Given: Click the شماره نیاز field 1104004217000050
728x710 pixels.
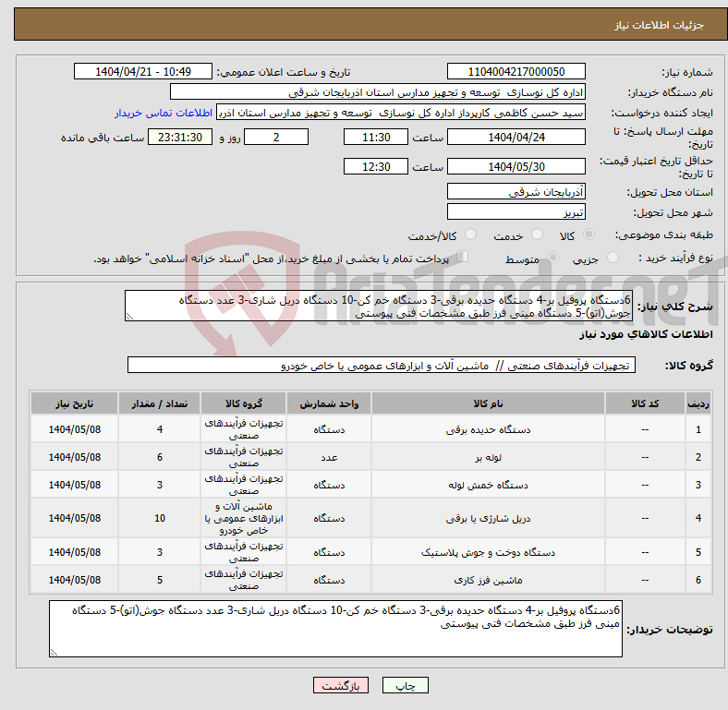Looking at the screenshot, I should click(x=516, y=71).
